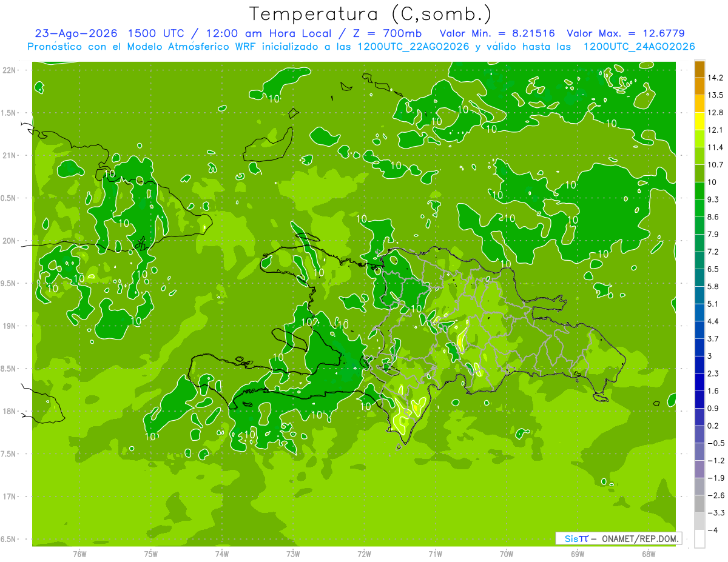Click the "3.7" color bar value

[713, 338]
